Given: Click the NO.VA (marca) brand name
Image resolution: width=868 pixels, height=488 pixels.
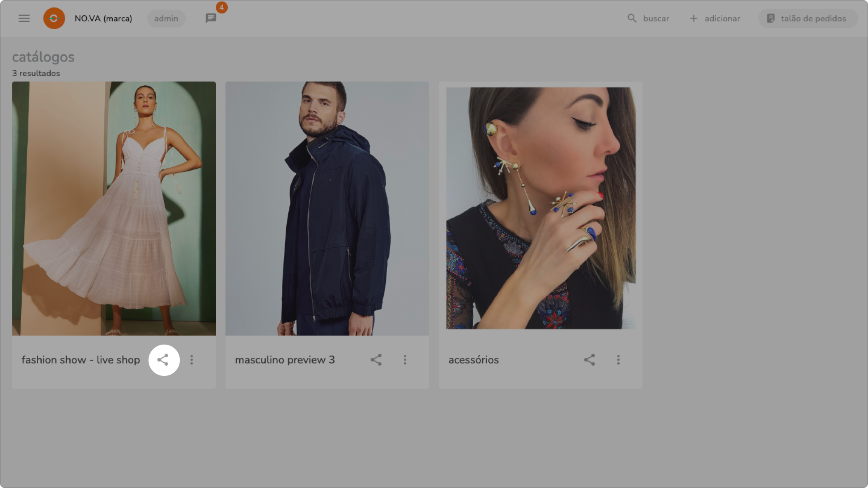Looking at the screenshot, I should [x=103, y=19].
